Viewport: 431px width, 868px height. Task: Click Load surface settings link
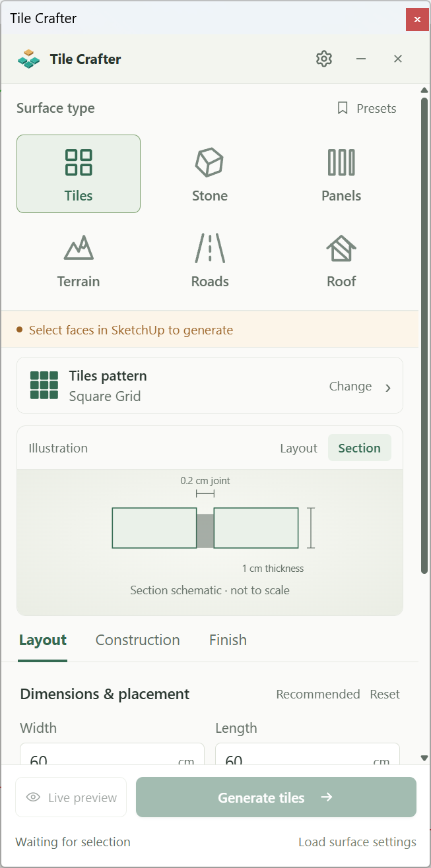[357, 842]
